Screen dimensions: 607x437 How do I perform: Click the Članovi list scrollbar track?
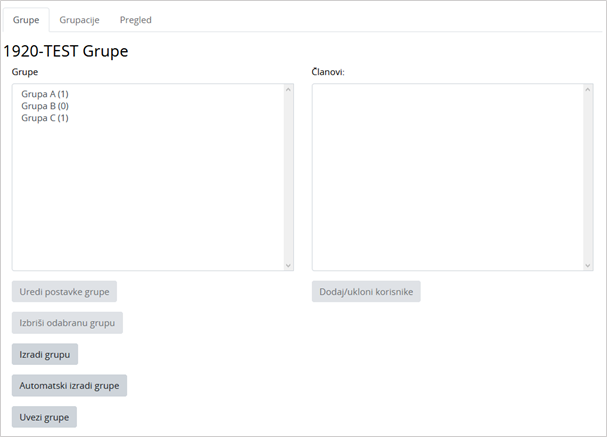[x=588, y=178]
